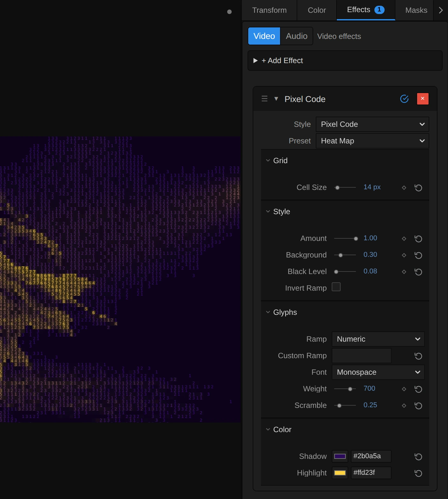Click the Shadow hex value field
Screen dimensions: 448x499
pyautogui.click(x=371, y=456)
